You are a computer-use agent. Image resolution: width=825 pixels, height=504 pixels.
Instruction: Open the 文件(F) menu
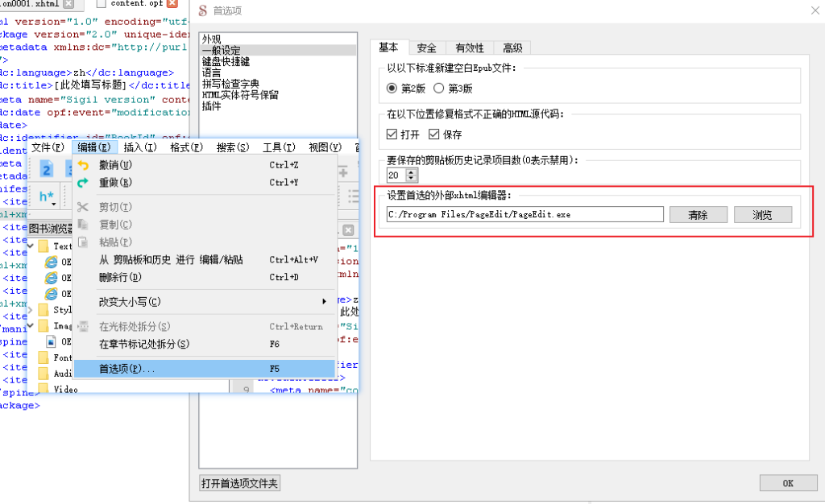coord(48,147)
